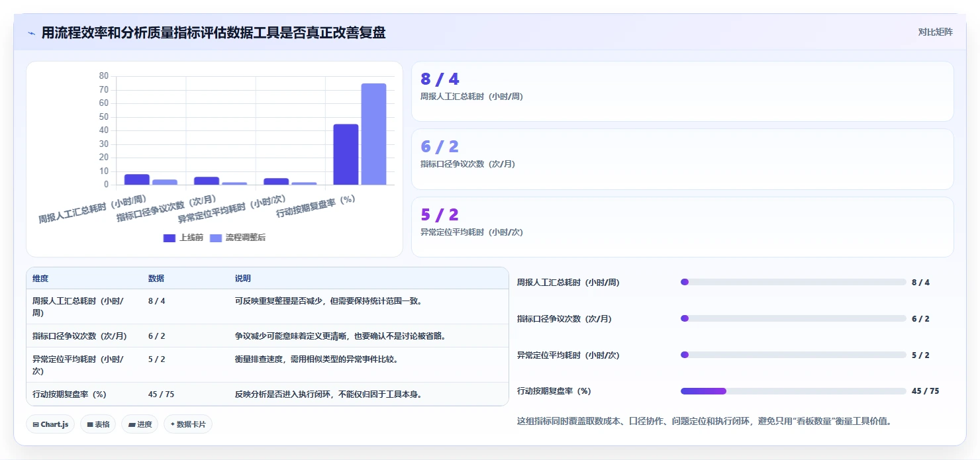Viewport: 980px width, 460px height.
Task: Click the 行动按期复盘率 label on the chart x-axis
Action: (317, 206)
